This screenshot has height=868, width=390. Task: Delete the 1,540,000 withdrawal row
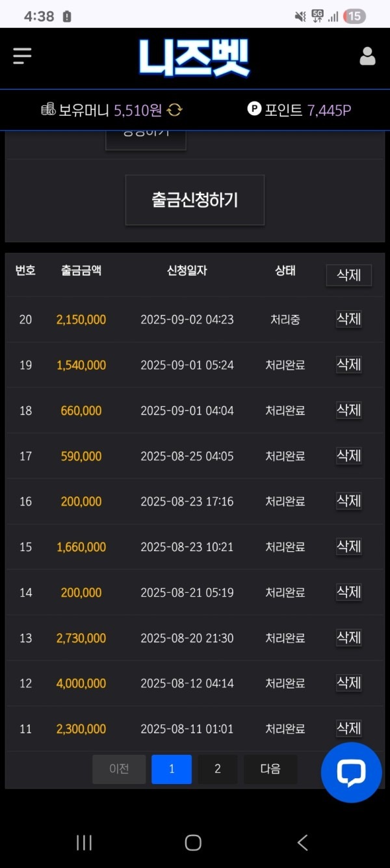[x=348, y=364]
